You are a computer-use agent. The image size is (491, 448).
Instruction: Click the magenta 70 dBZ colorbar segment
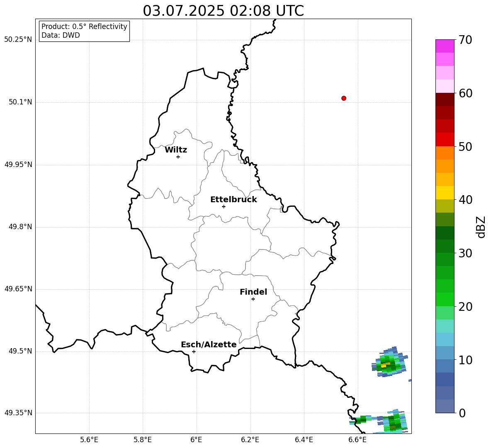click(445, 46)
